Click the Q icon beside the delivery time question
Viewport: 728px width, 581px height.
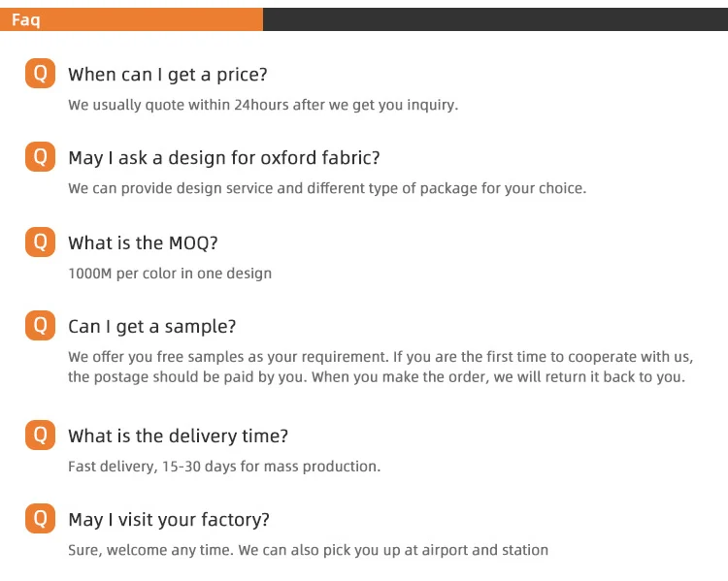[x=40, y=436]
